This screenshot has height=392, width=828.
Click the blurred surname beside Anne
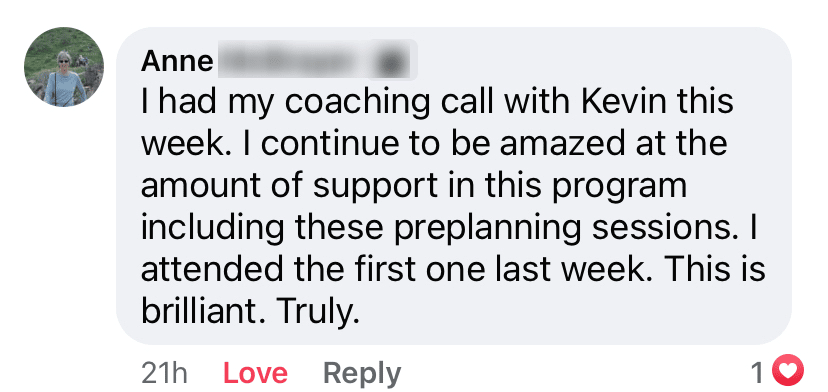(297, 62)
